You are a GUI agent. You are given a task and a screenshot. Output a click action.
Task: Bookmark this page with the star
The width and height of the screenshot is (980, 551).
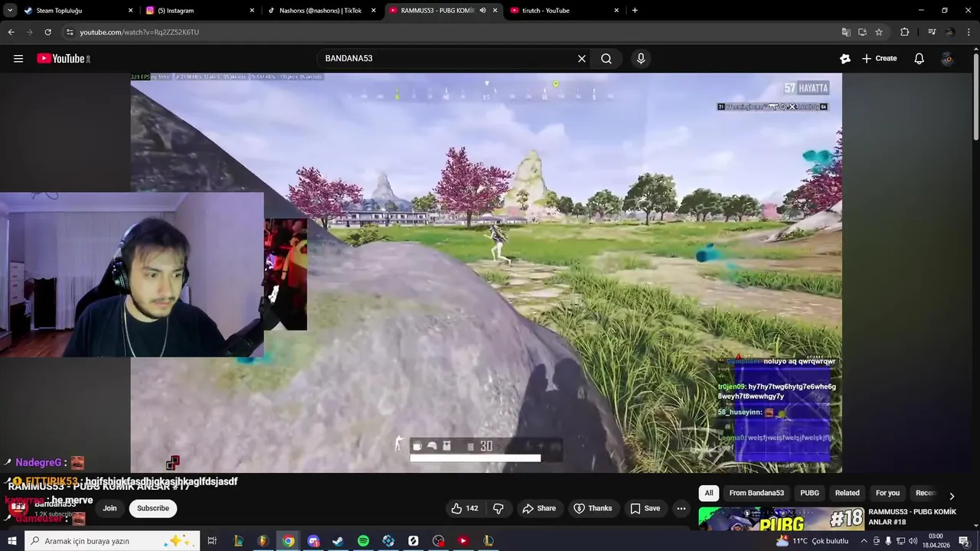(x=879, y=32)
